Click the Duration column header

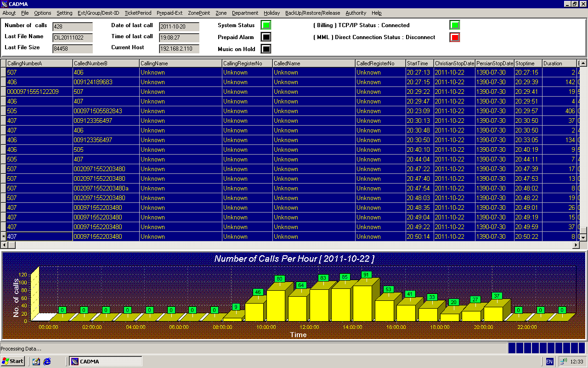click(x=559, y=63)
